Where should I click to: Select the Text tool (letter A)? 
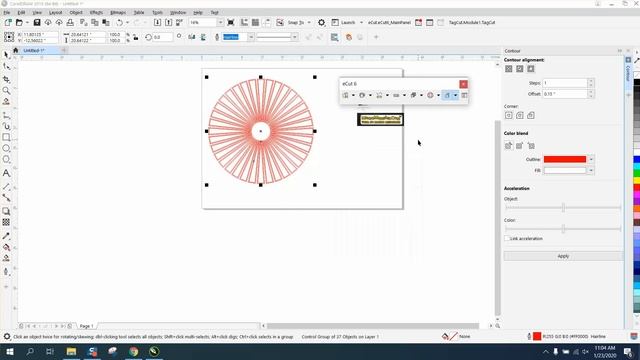[6, 173]
